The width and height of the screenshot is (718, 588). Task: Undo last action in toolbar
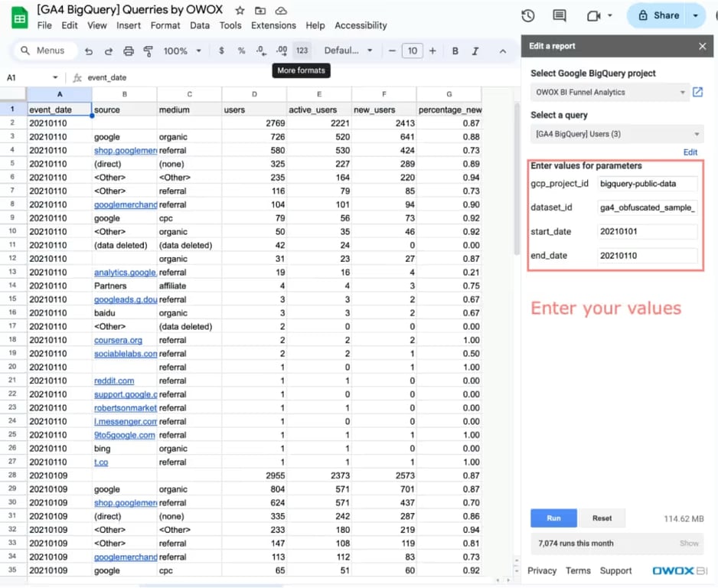click(88, 51)
